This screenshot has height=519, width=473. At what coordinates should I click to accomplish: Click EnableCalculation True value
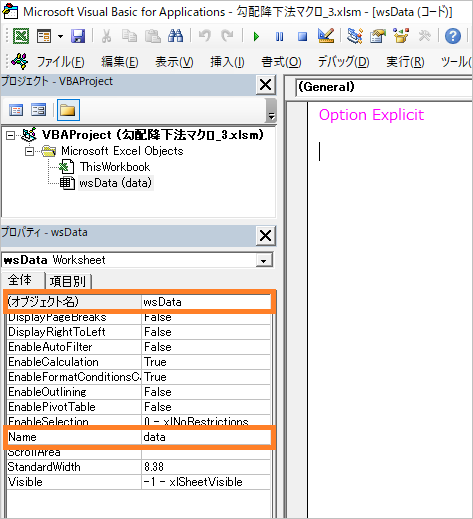[206, 362]
